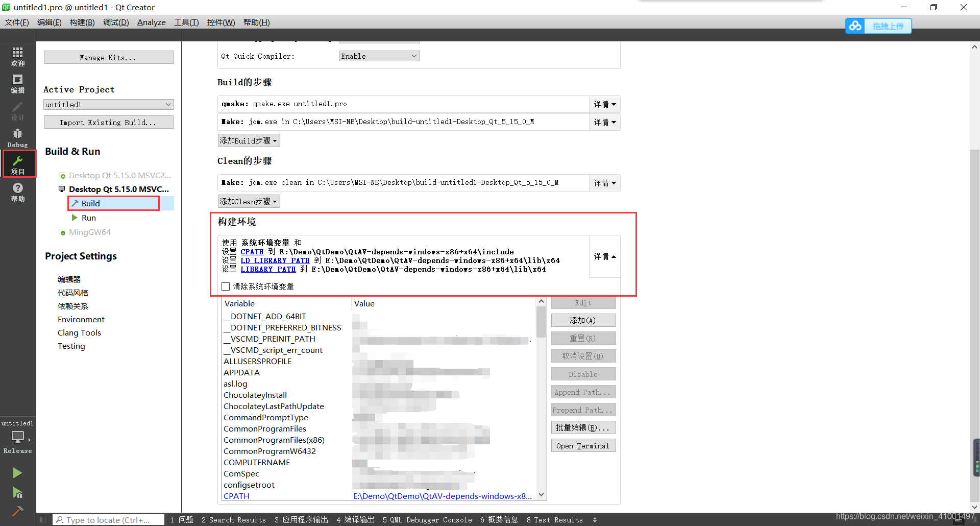
Task: Switch to the Edit (编辑) mode
Action: [18, 84]
